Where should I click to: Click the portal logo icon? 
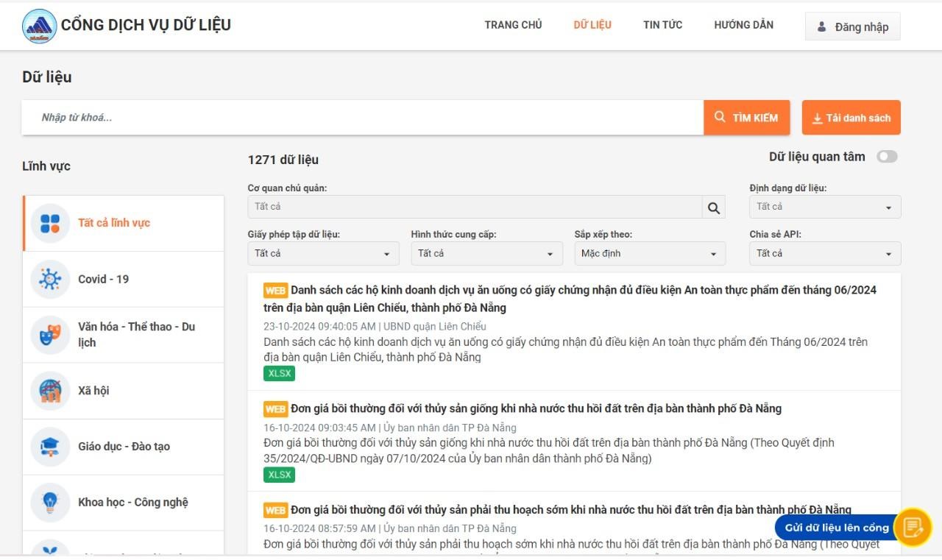click(x=39, y=26)
